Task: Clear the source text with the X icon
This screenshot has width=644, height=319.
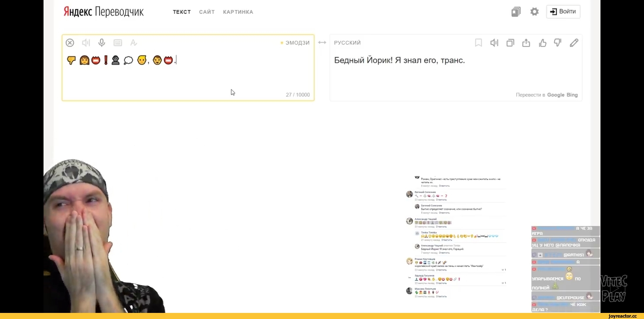Action: tap(70, 43)
